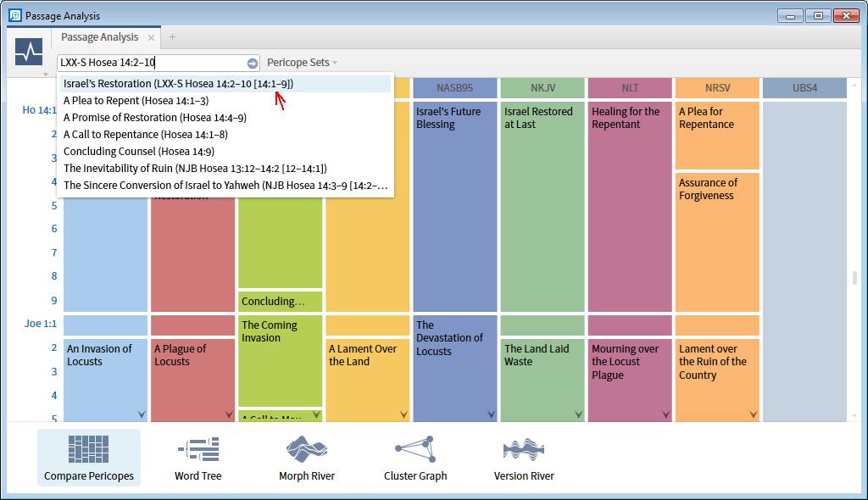Screen dimensions: 868x500
Task: Close the Passage Analysis tab
Action: pos(151,37)
